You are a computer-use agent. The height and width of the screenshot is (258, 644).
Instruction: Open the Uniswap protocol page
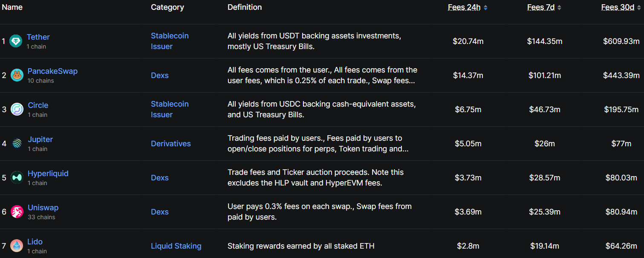tap(43, 208)
